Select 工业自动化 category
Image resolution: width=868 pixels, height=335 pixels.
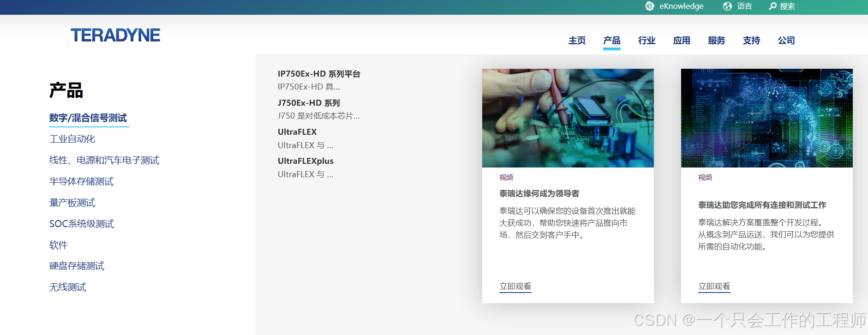point(72,139)
